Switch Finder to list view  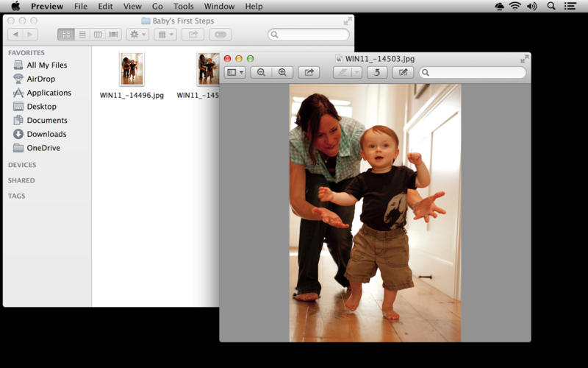tap(82, 35)
